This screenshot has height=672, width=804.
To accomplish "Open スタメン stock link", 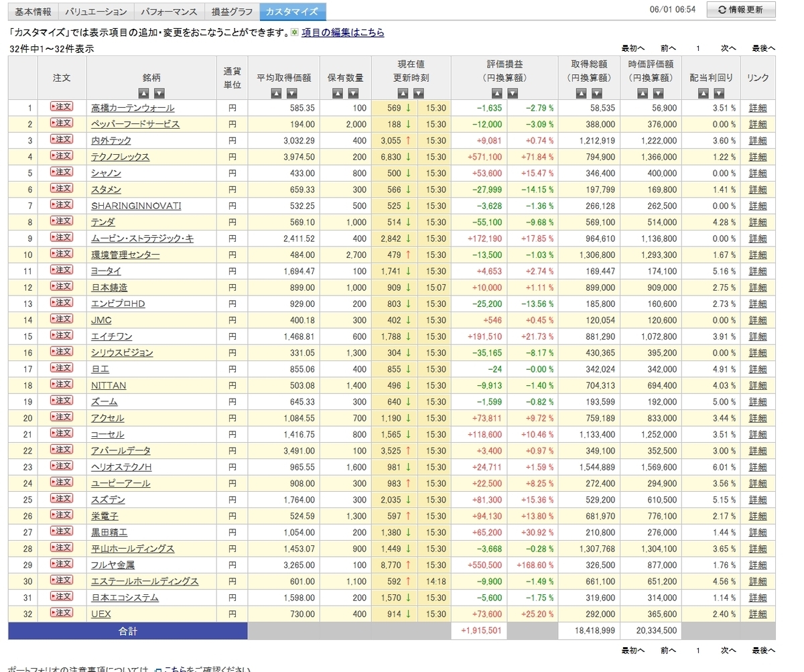I will pyautogui.click(x=106, y=190).
